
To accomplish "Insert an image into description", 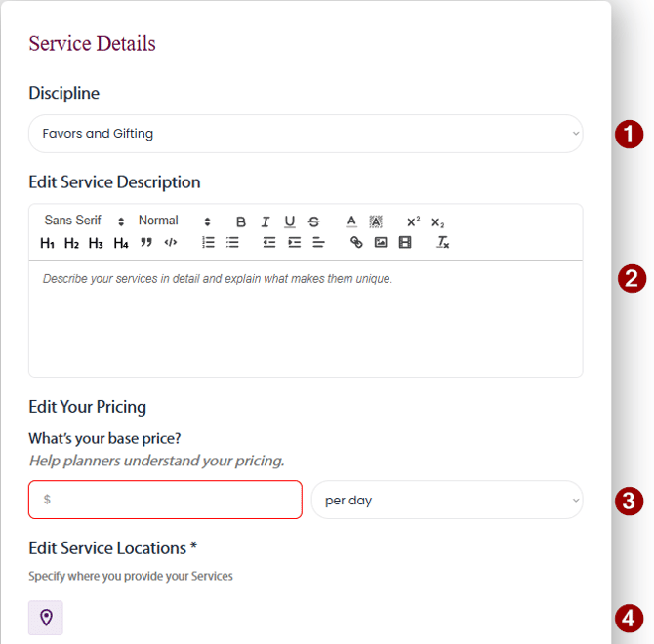I will 381,242.
